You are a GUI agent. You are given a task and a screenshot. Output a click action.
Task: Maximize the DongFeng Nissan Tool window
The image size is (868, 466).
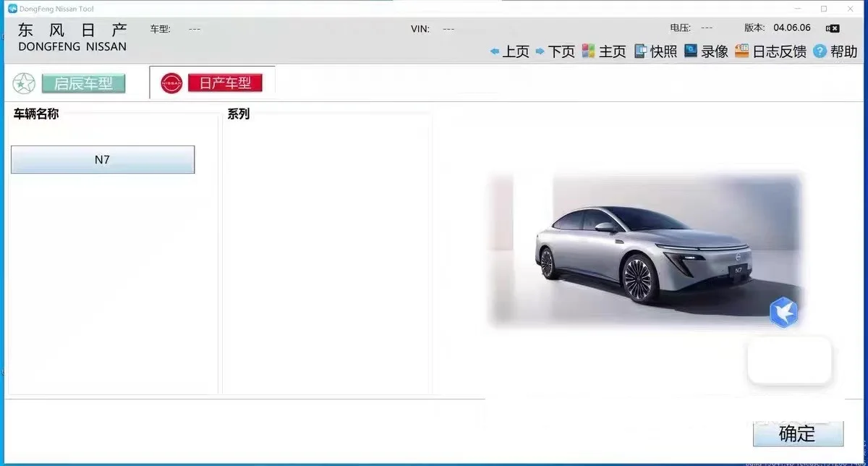click(824, 9)
